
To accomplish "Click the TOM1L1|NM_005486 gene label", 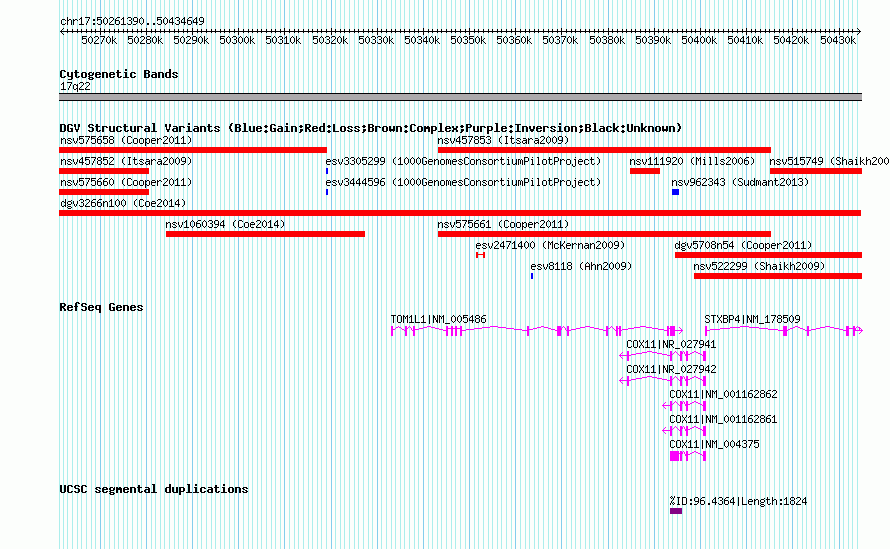I will click(438, 320).
